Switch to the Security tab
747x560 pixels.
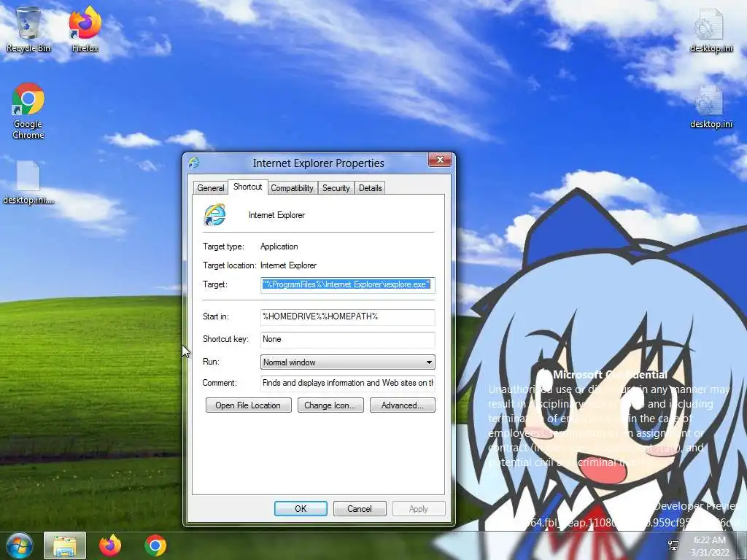click(336, 188)
